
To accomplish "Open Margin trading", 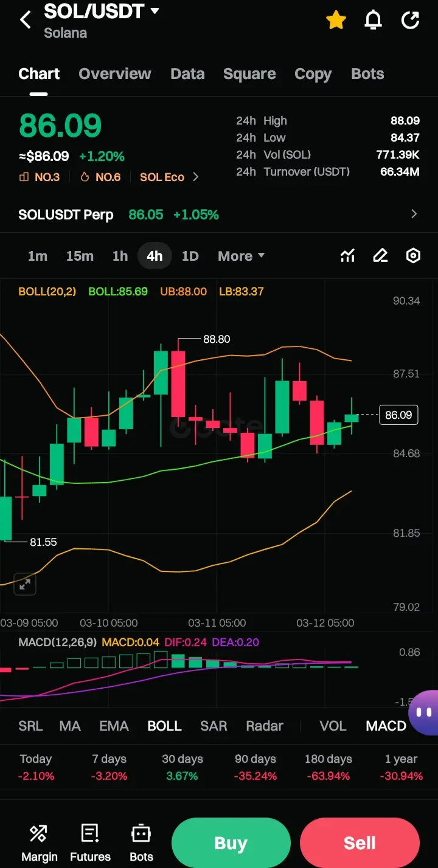I will click(40, 843).
